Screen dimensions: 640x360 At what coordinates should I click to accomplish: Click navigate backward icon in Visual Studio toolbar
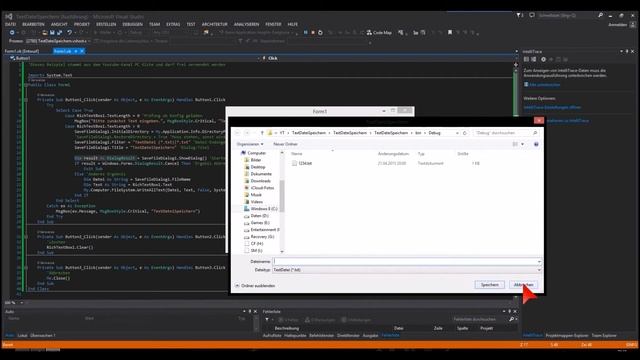(x=12, y=33)
